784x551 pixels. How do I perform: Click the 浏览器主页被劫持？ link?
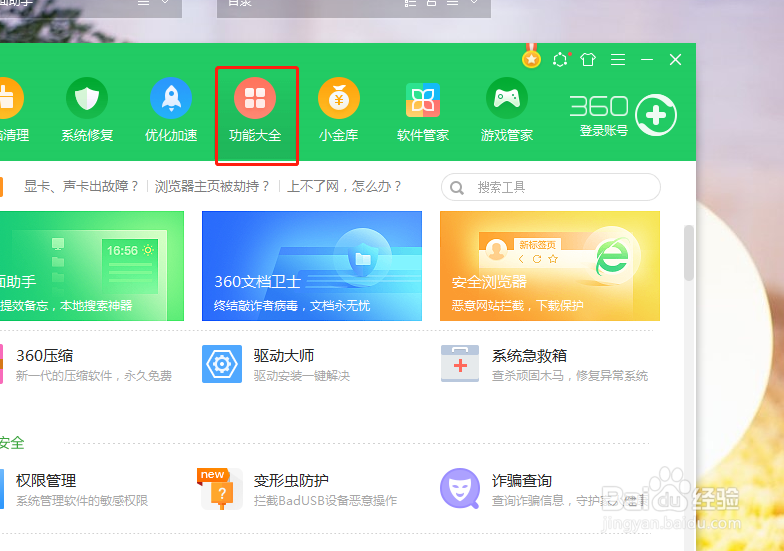click(212, 186)
